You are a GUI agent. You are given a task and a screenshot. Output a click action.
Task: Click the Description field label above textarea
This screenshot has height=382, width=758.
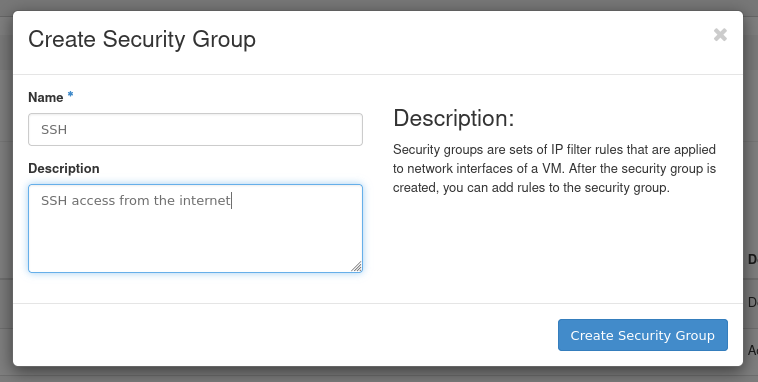pyautogui.click(x=64, y=168)
